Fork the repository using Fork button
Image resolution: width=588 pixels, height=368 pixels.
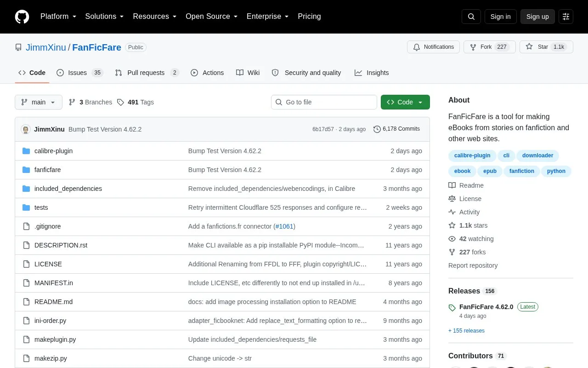[x=490, y=47]
